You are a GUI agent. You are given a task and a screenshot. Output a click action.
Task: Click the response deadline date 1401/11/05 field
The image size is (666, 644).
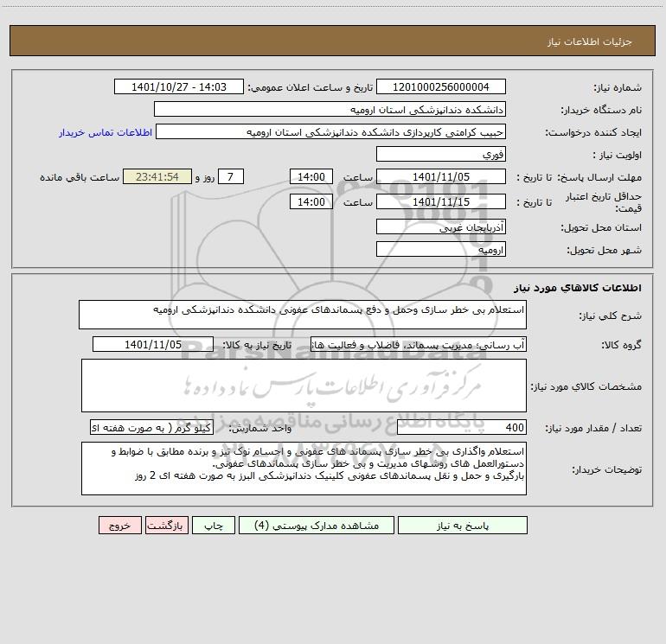coord(441,176)
